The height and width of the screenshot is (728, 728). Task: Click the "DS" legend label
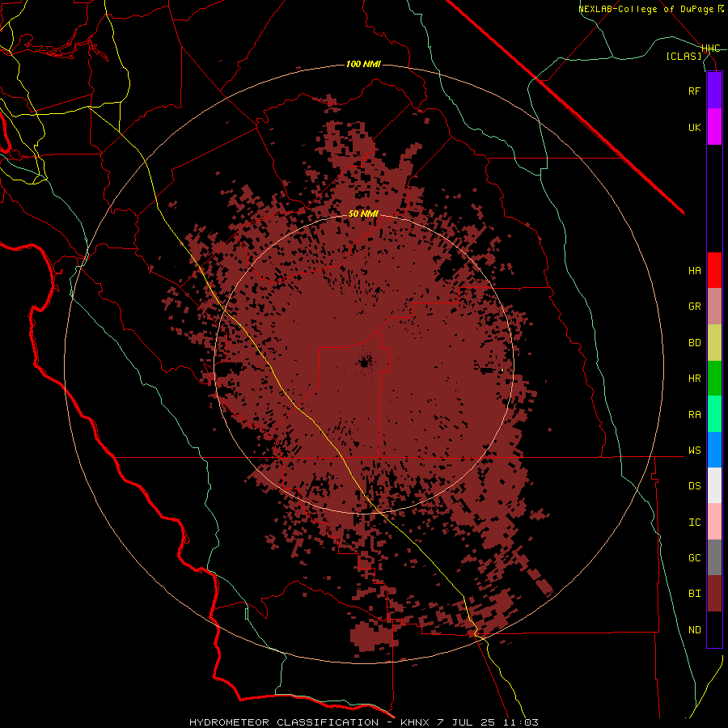(x=694, y=486)
